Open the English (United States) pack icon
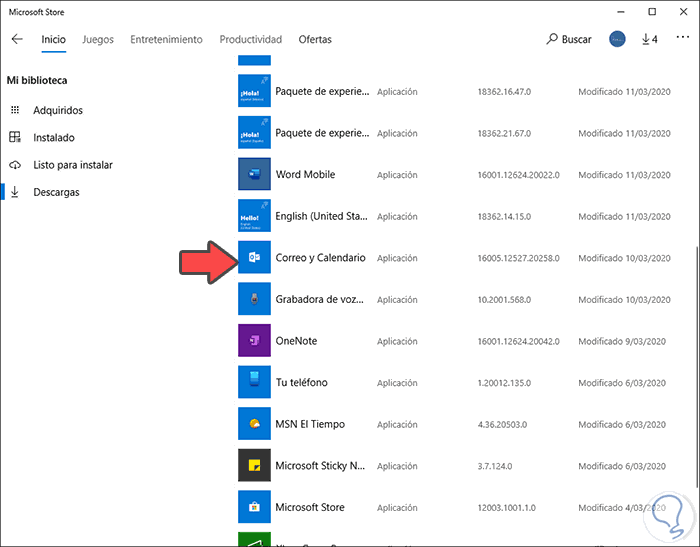Screen dimensions: 700x547 (x=254, y=216)
